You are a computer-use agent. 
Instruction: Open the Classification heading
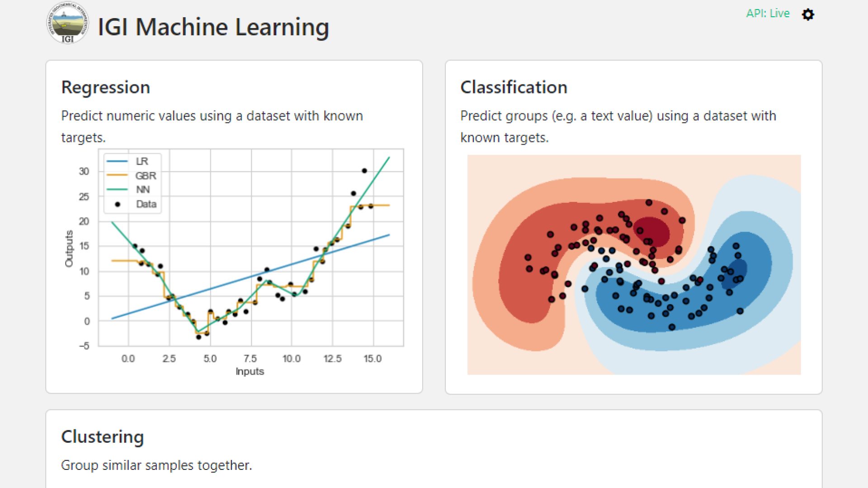[x=514, y=87]
